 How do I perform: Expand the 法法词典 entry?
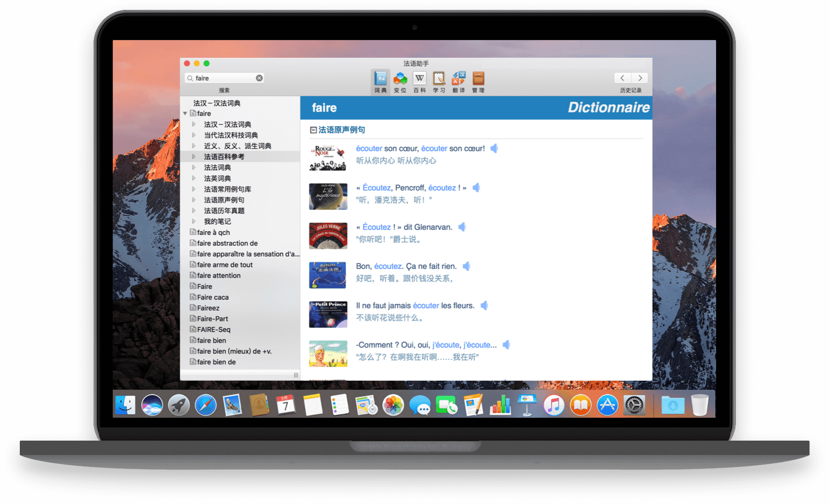[194, 167]
